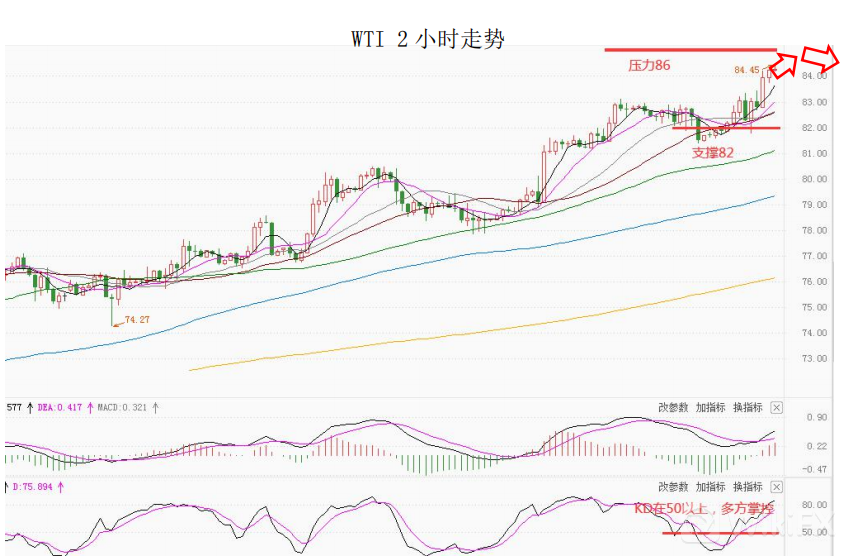Click 加指标 in the MACD panel
The height and width of the screenshot is (559, 846).
tap(710, 408)
